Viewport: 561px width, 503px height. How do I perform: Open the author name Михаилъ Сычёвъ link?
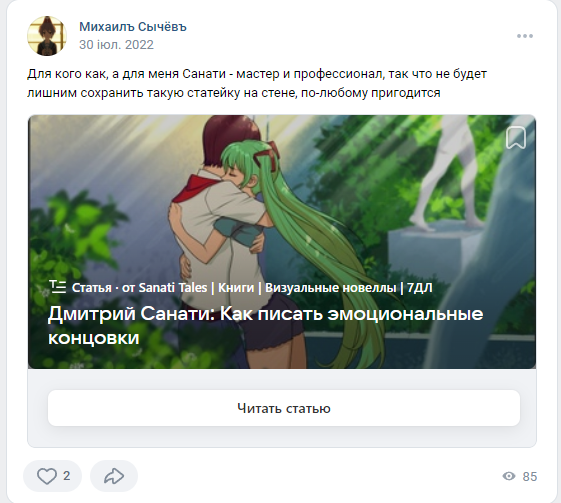[133, 26]
